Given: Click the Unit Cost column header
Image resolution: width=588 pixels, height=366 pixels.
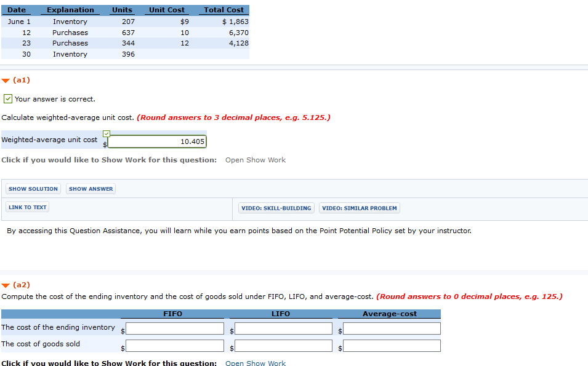Looking at the screenshot, I should coord(167,10).
